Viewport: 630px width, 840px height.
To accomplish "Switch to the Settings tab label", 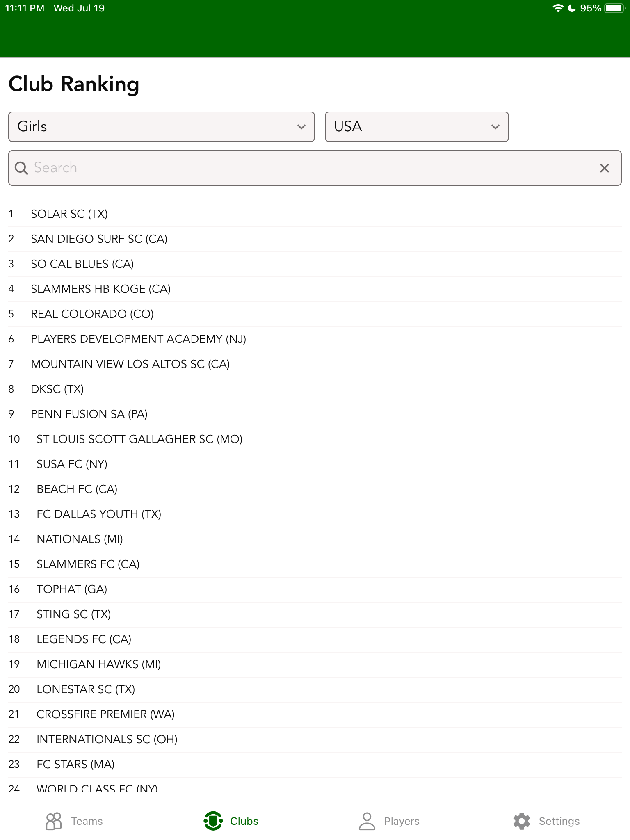I will click(559, 821).
